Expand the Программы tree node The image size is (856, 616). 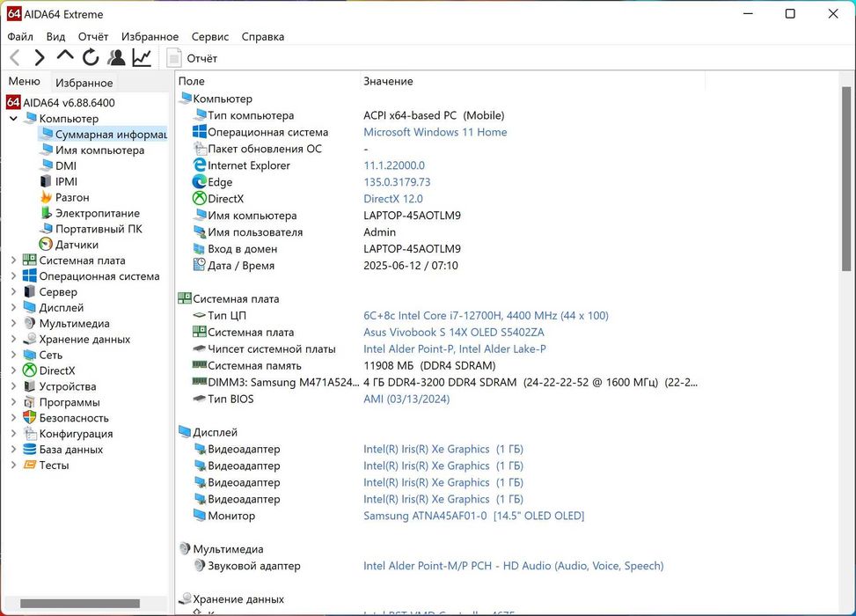click(14, 402)
